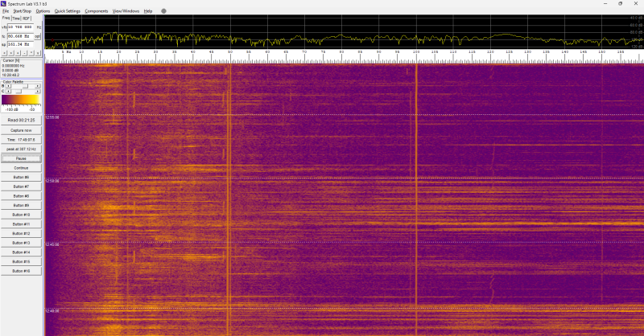This screenshot has height=336, width=644.
Task: Open the Start/Stop menu
Action: point(23,11)
